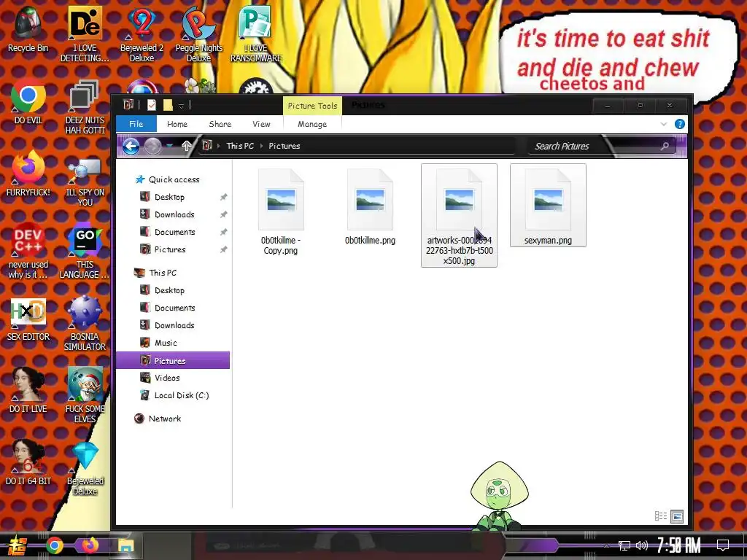Click the Picture Tools contextual tab
This screenshot has width=747, height=560.
(312, 106)
